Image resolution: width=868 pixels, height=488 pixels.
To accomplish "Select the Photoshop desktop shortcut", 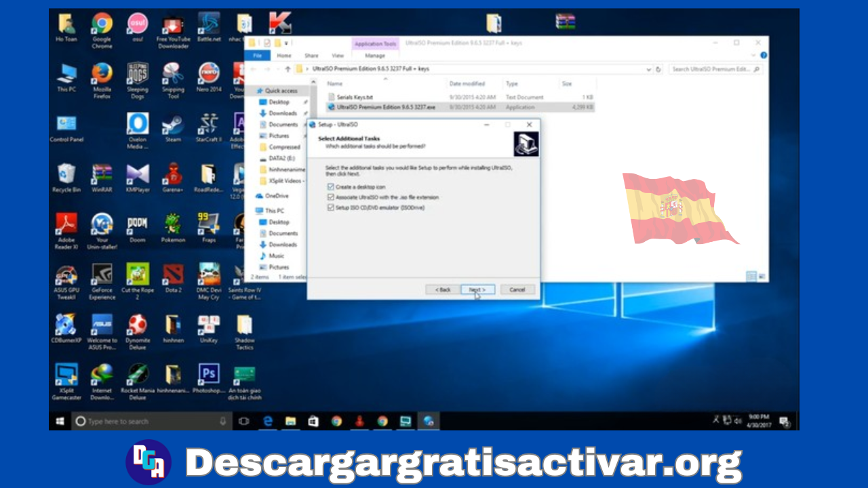I will (x=209, y=379).
